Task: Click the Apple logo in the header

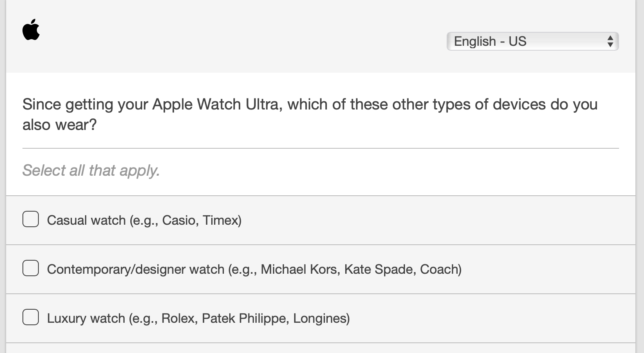Action: (x=31, y=30)
